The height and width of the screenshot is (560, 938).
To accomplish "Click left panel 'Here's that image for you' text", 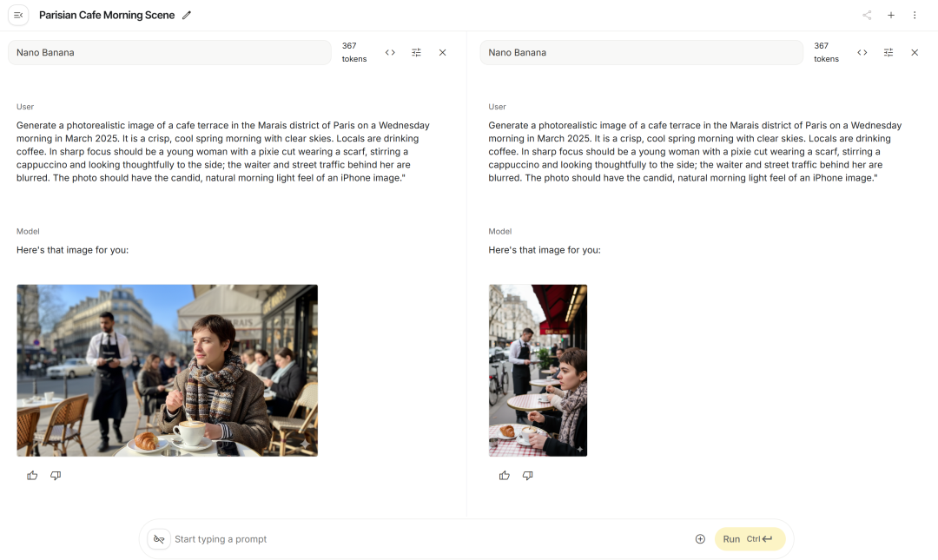I will [x=72, y=250].
